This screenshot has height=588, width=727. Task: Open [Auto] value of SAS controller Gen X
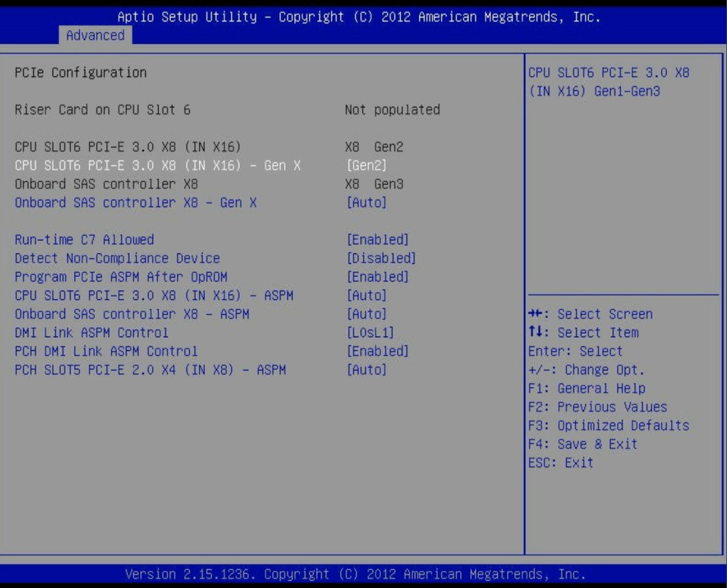tap(366, 202)
